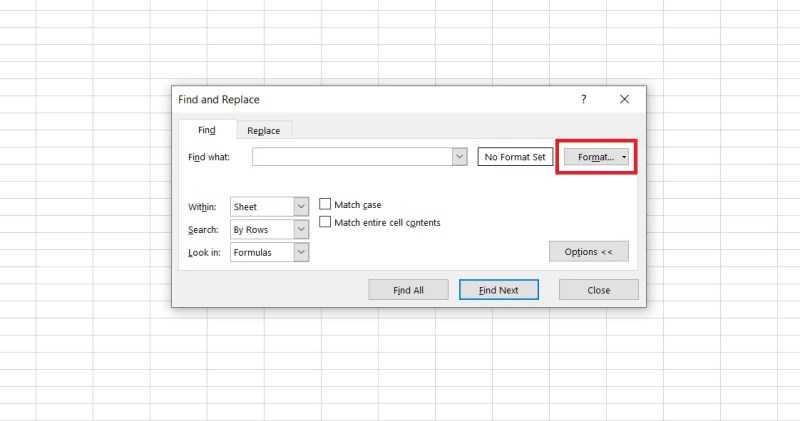Viewport: 800px width, 421px height.
Task: Open the Within dropdown showing Sheet
Action: pos(269,207)
